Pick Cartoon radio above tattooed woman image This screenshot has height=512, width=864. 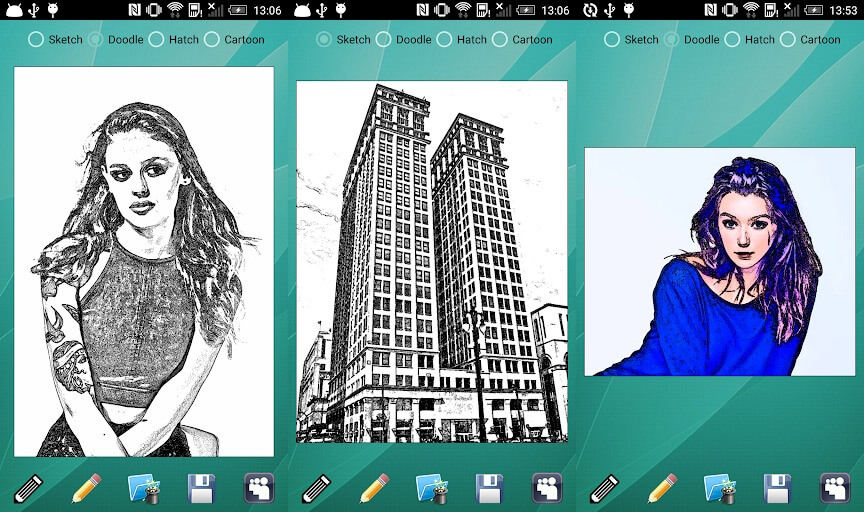[x=212, y=40]
